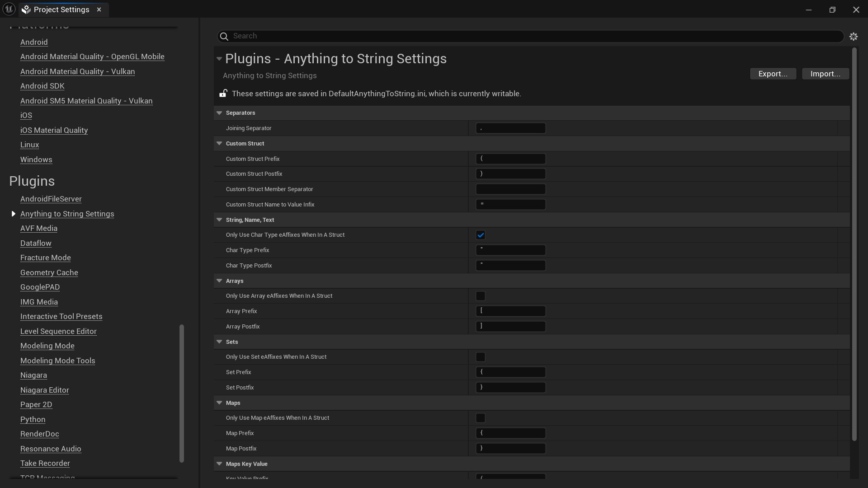Open Modeling Mode settings
The height and width of the screenshot is (488, 868).
[47, 346]
